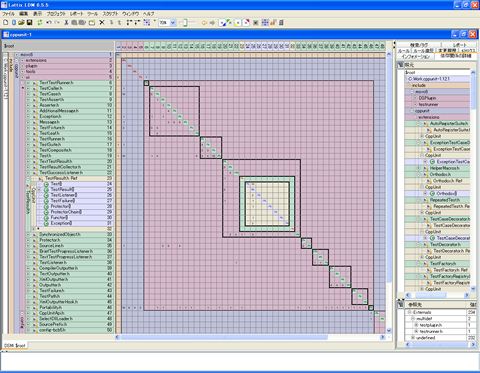
Task: Click the Cut scissors icon
Action: pyautogui.click(x=66, y=22)
